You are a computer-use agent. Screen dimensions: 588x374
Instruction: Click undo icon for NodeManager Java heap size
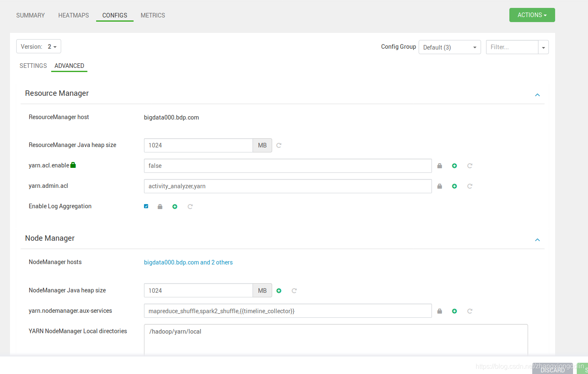coord(294,291)
